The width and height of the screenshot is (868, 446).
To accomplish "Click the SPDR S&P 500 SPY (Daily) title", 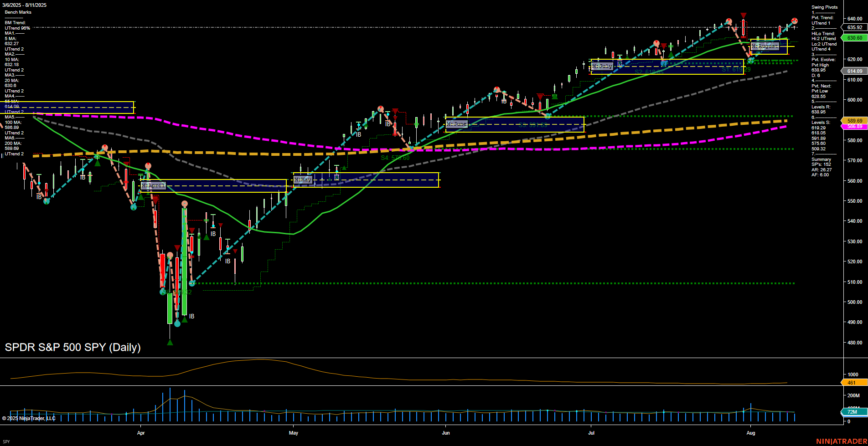I will [72, 347].
